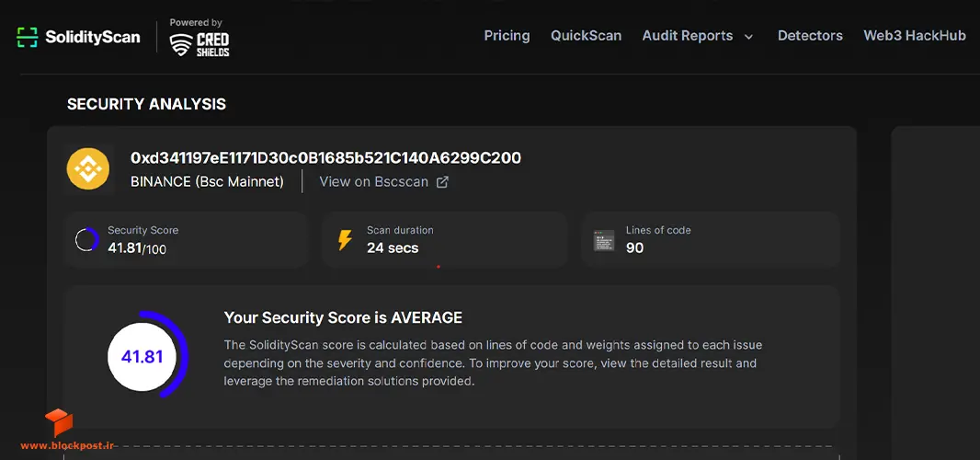Open the Pricing page

tap(507, 36)
